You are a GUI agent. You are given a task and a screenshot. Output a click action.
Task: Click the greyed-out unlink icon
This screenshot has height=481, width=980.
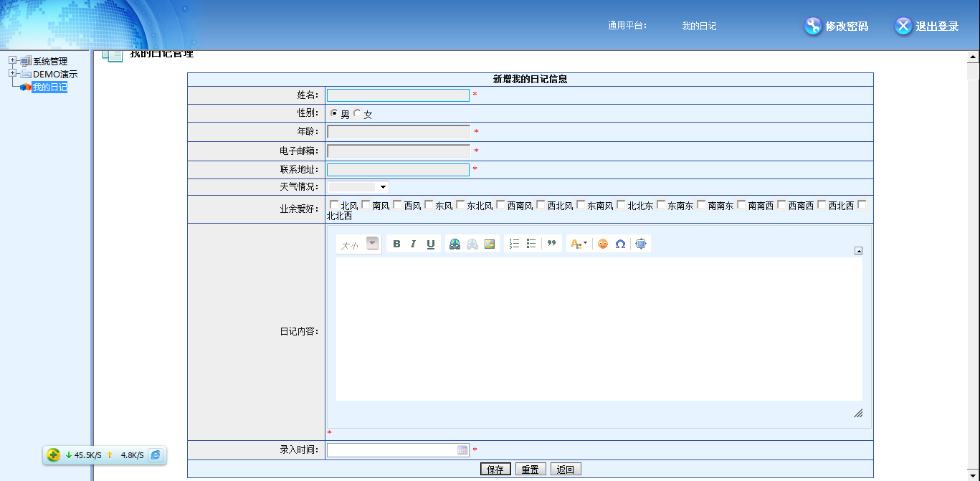[472, 244]
